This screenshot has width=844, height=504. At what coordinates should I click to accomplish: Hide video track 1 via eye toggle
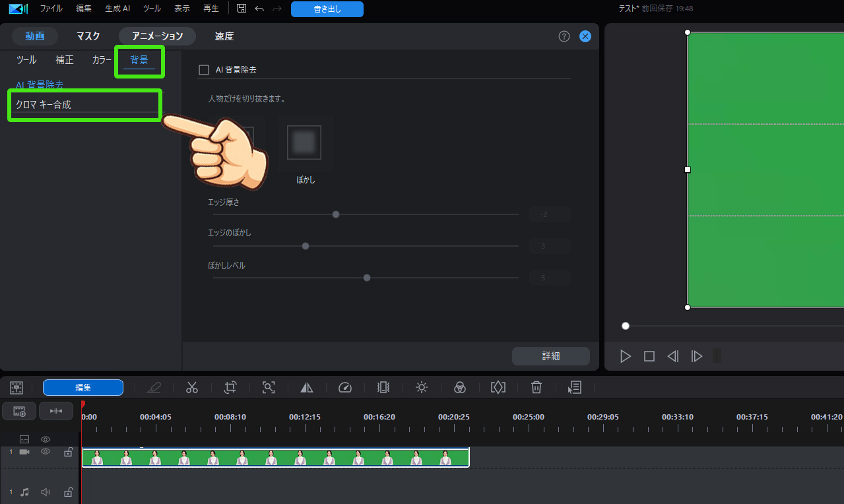(45, 451)
